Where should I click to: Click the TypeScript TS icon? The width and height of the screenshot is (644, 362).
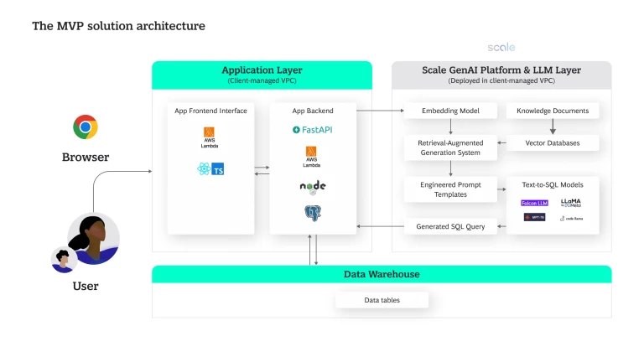pyautogui.click(x=218, y=169)
